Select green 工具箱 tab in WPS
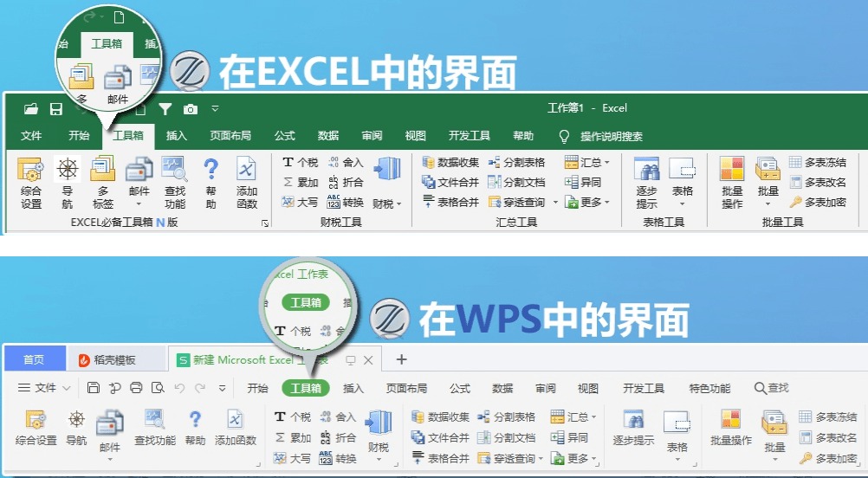The height and width of the screenshot is (478, 868). [x=306, y=388]
